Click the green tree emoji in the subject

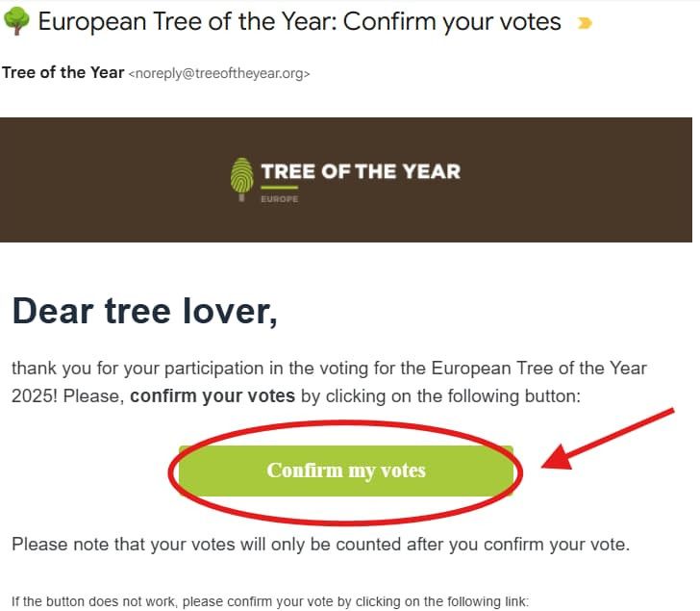pos(16,21)
